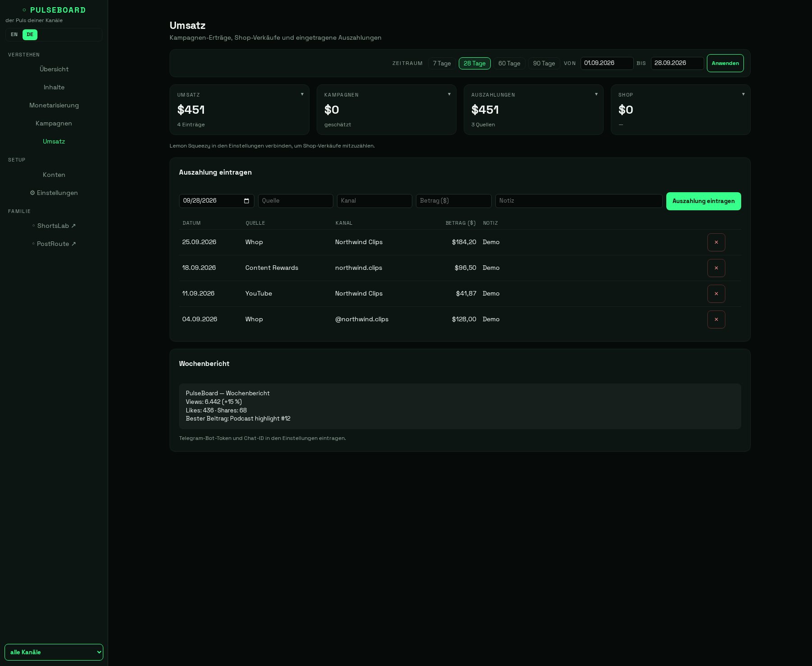Open Einstellungen with gear icon

[54, 193]
